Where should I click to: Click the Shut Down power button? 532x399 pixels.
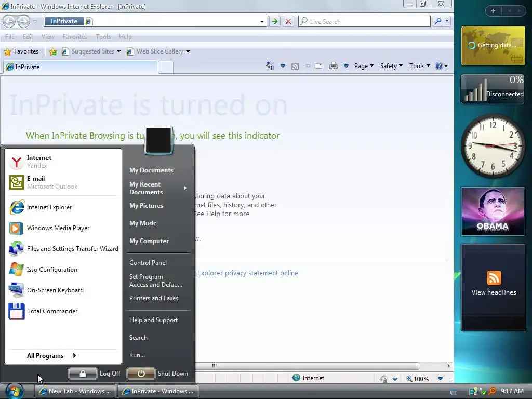(141, 374)
